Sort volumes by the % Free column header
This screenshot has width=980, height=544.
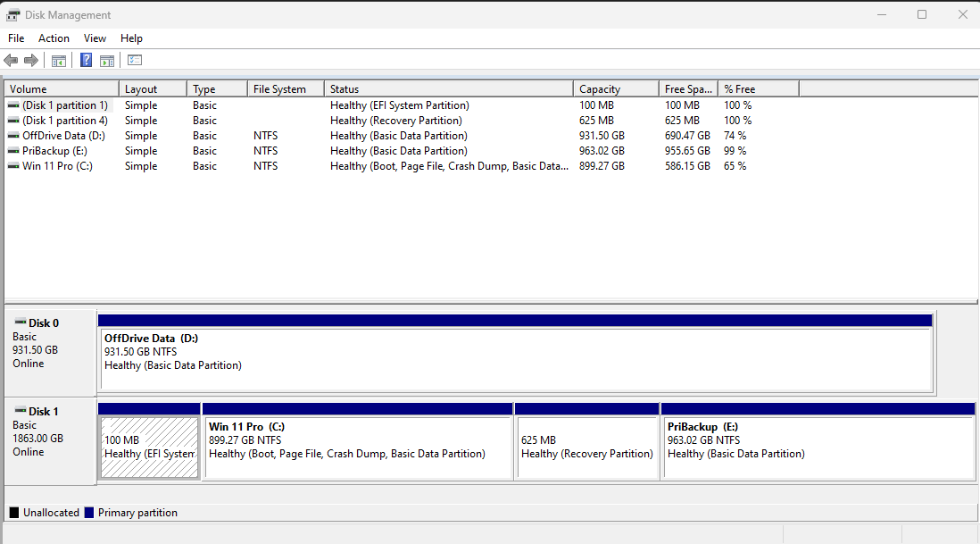point(758,88)
